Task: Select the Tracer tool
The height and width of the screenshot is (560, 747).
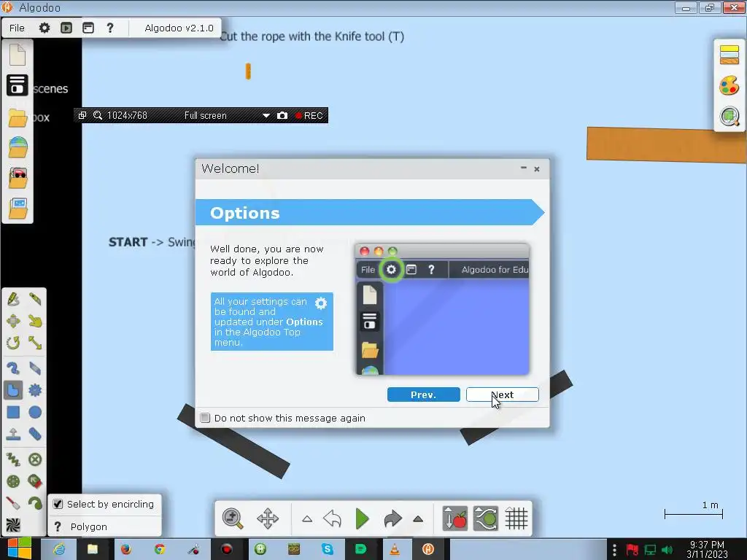Action: coord(35,503)
